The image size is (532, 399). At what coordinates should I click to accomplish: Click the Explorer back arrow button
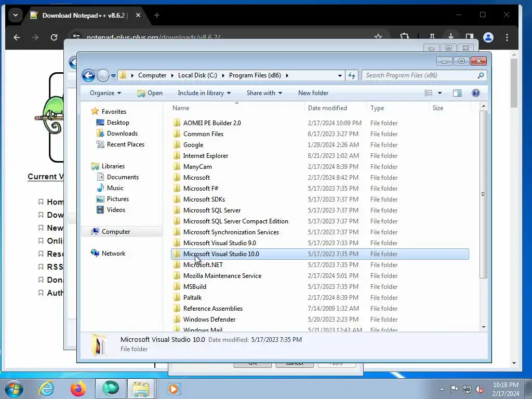[x=88, y=76]
